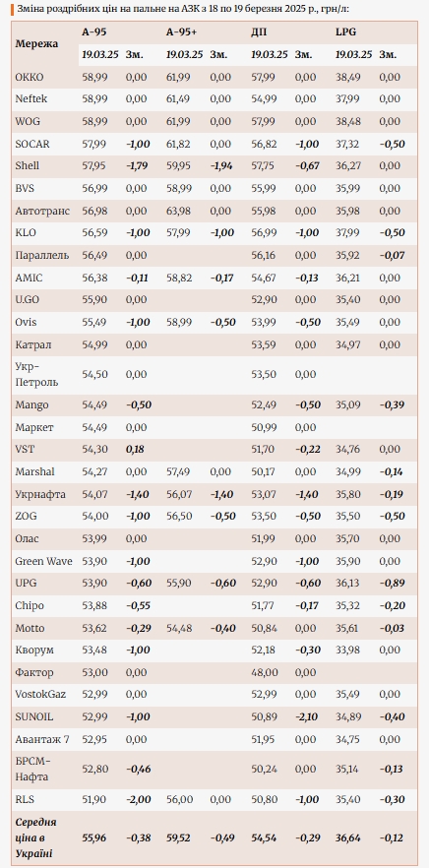Select the SOCAR row label
Viewport: 429px width, 868px height.
[32, 144]
